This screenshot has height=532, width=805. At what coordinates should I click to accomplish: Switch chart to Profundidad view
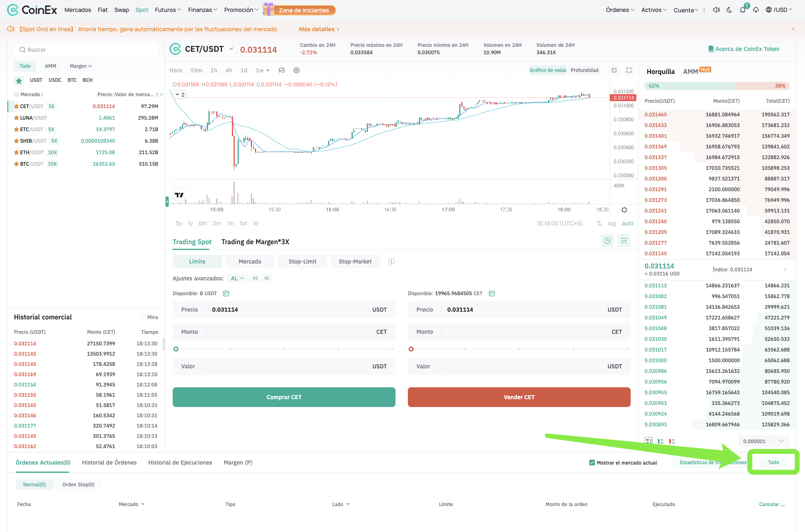point(585,70)
